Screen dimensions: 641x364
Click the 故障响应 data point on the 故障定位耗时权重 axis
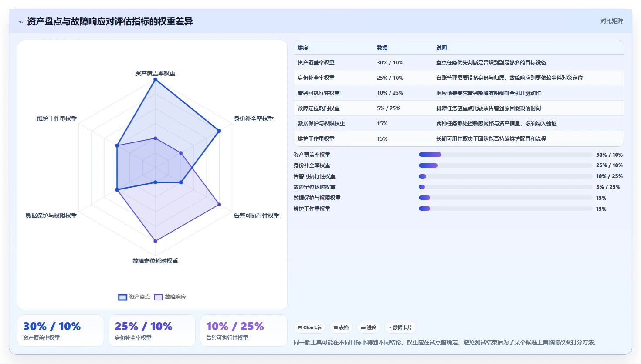[x=155, y=241]
